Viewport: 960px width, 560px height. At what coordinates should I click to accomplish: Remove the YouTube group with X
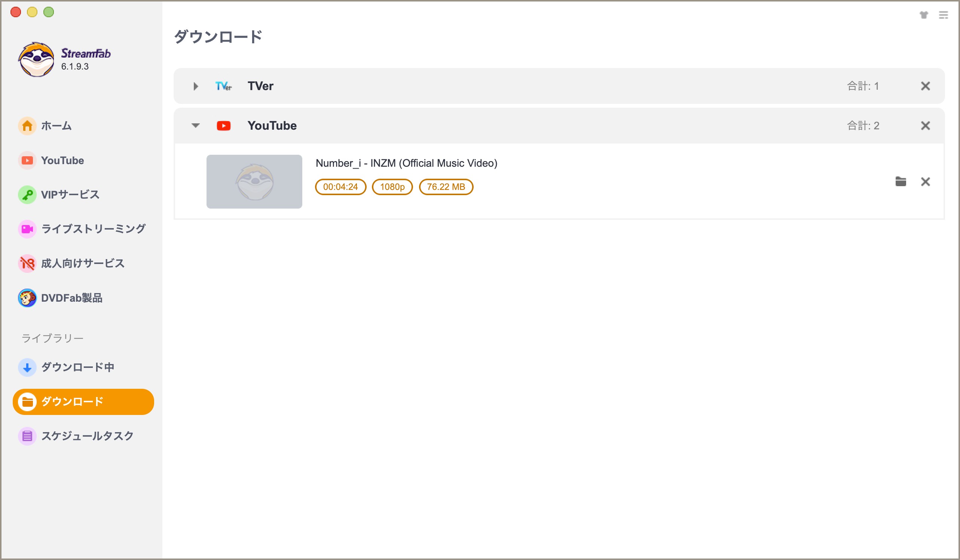[x=925, y=126]
